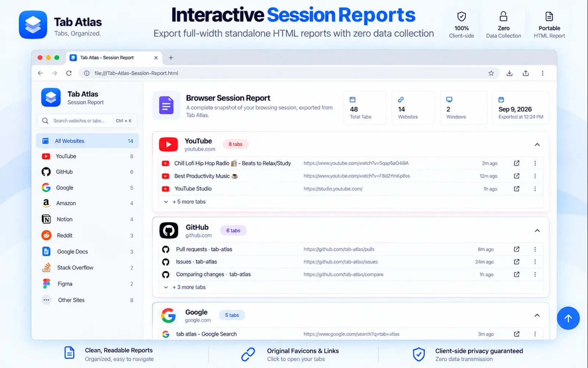Open Issues row external link icon
The height and width of the screenshot is (368, 588).
(516, 262)
